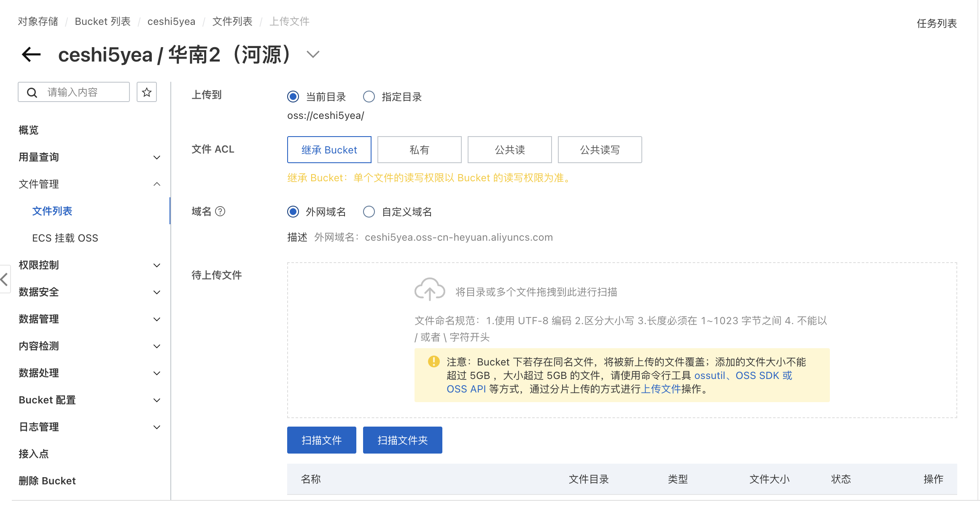Screen dimensions: 980x505
Task: Open 任务列表 at top right
Action: (936, 23)
